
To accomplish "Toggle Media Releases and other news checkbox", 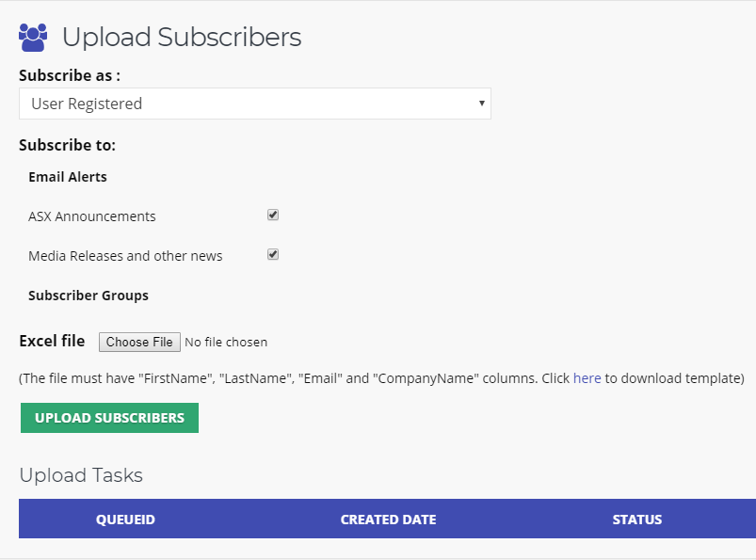I will [273, 254].
